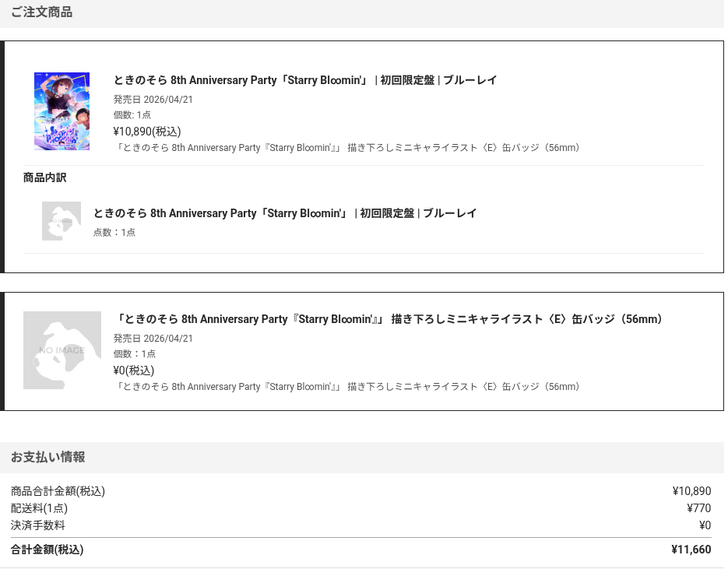Select the 合計金額(税込) label

click(x=47, y=550)
